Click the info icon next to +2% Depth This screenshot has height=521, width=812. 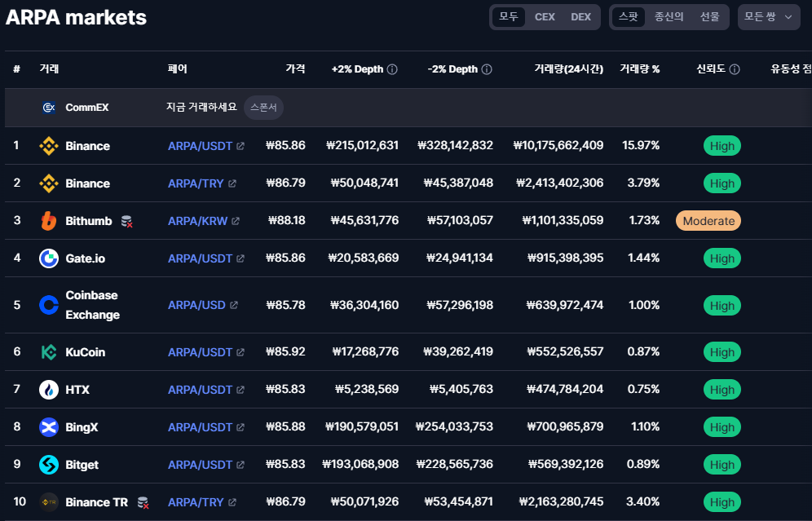tap(392, 69)
